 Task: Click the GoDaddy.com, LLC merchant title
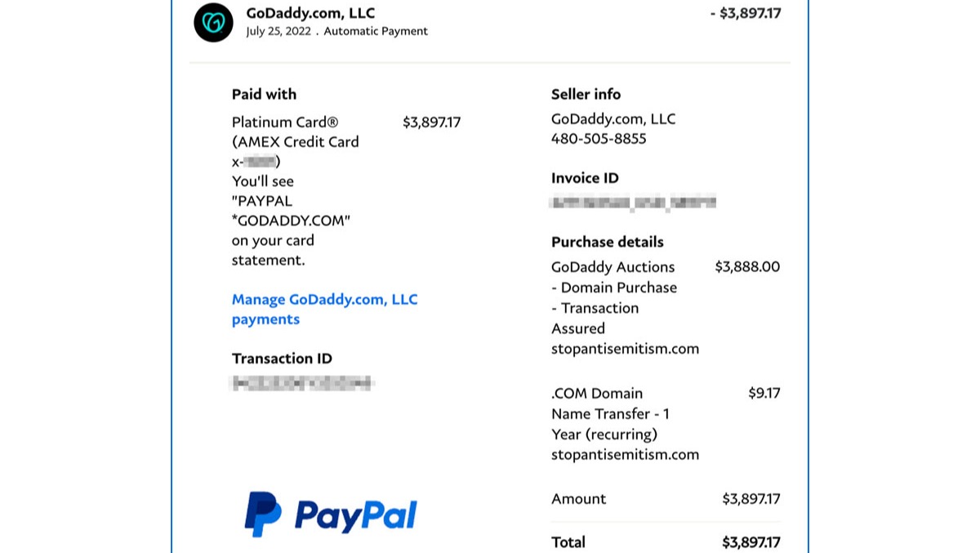tap(310, 13)
